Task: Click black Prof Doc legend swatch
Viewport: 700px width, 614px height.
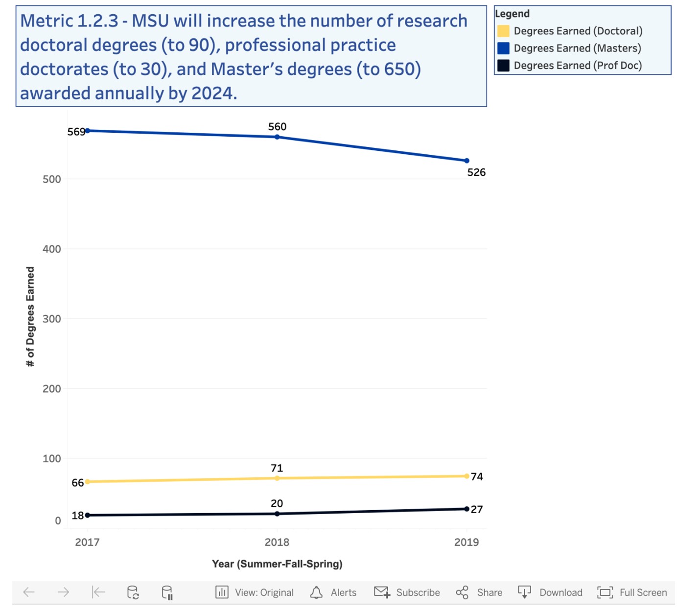Action: [x=503, y=66]
